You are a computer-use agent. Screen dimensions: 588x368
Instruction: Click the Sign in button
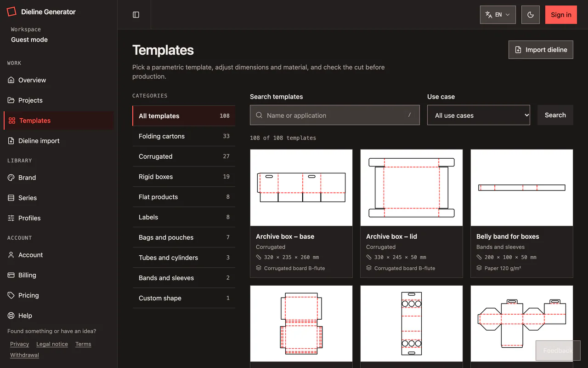[561, 15]
